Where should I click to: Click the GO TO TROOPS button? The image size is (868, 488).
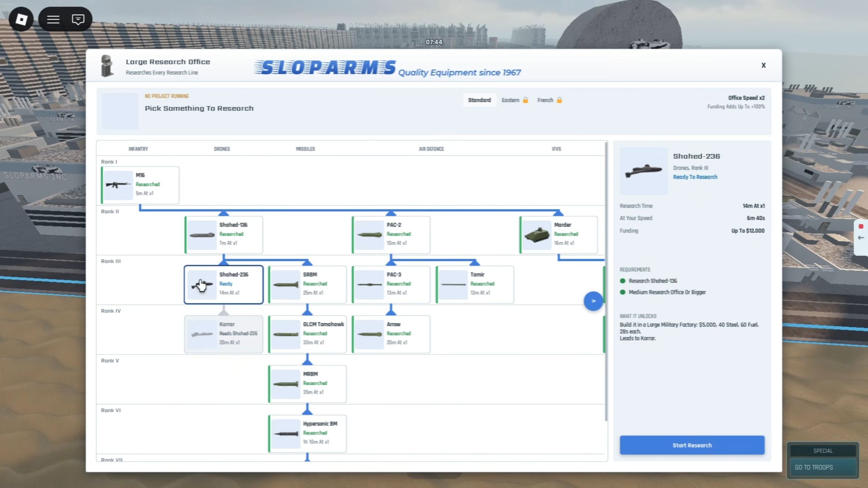click(x=823, y=467)
